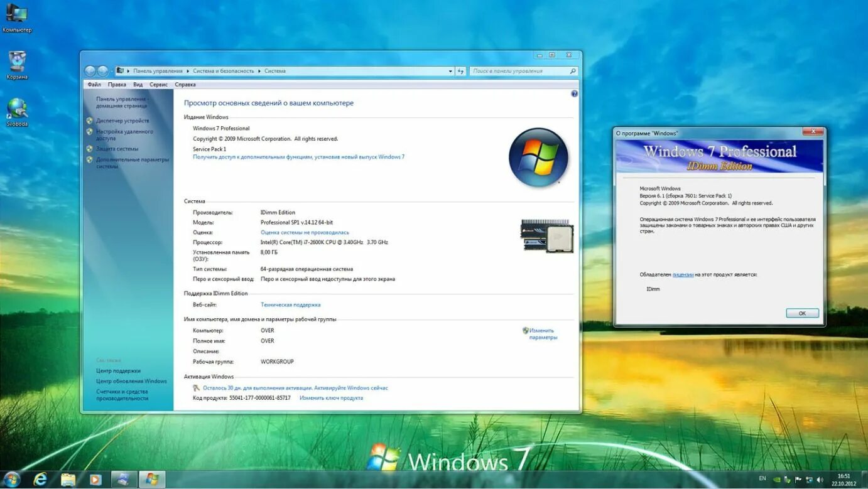Expand arrow after Панель управления breadcrumb
The image size is (868, 489).
tap(188, 71)
